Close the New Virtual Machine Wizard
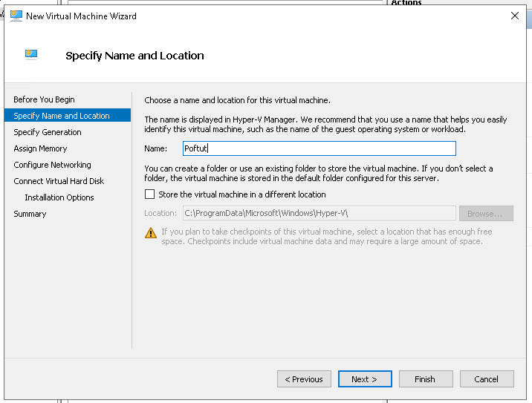This screenshot has width=532, height=403. coord(515,16)
